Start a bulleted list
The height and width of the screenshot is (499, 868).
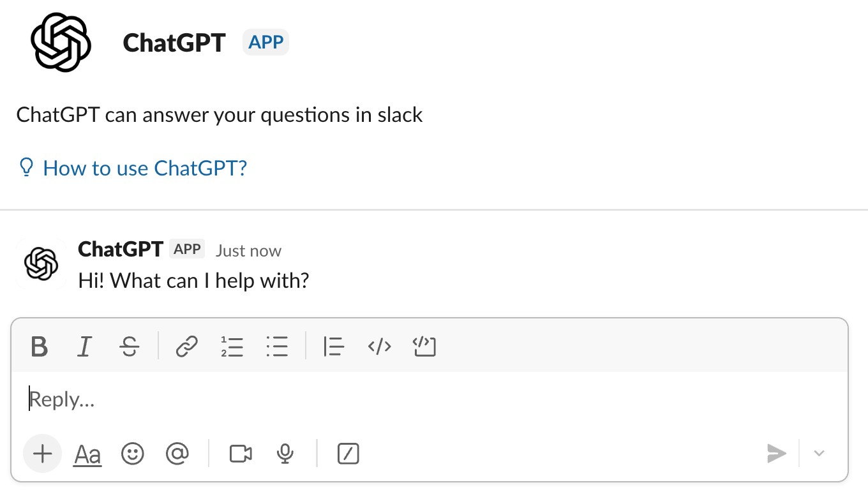[277, 346]
